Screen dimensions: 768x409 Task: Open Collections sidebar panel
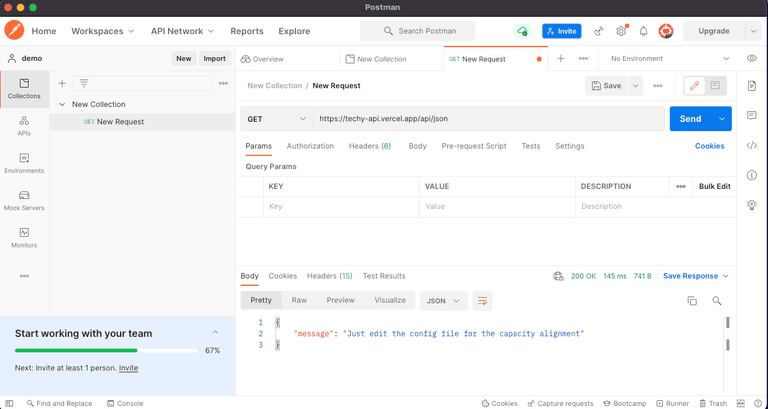(x=24, y=89)
